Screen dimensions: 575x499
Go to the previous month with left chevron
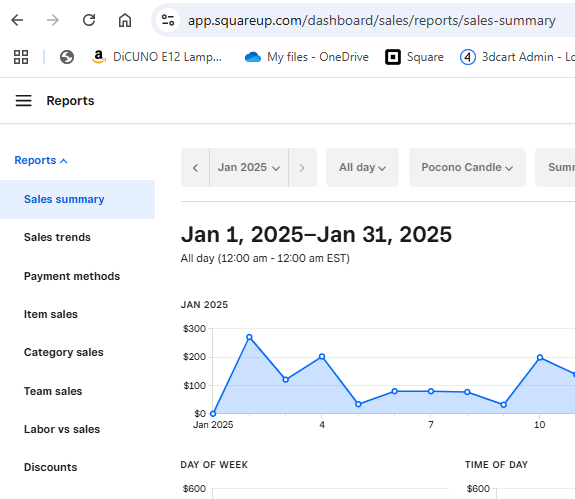(195, 168)
